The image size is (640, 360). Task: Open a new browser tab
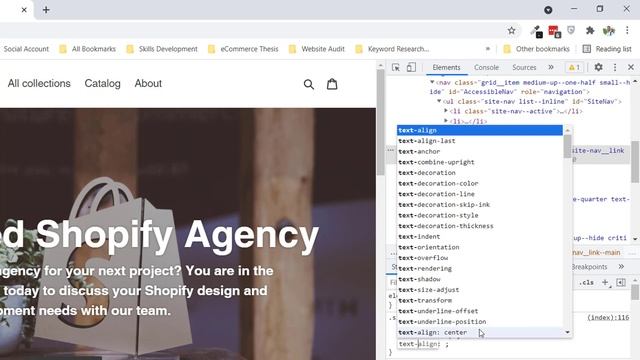tap(46, 10)
